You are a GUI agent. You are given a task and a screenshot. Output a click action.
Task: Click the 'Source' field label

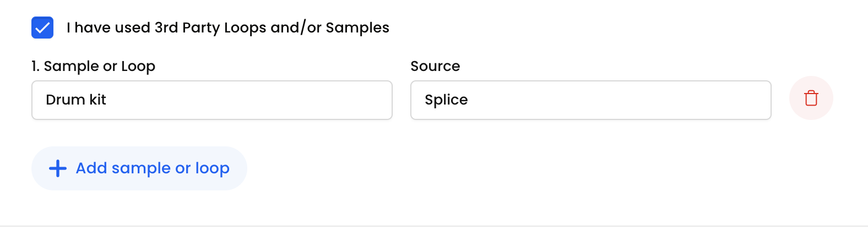(435, 66)
